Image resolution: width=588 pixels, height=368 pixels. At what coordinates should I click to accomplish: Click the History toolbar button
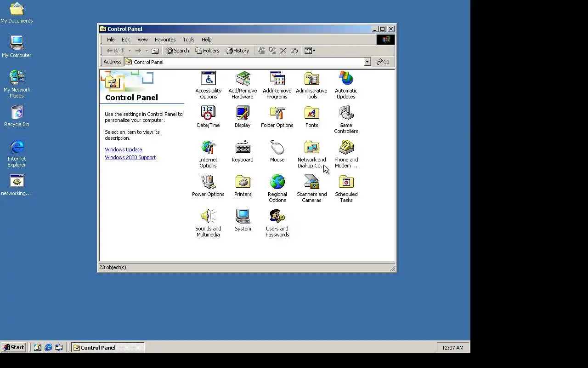pos(237,51)
